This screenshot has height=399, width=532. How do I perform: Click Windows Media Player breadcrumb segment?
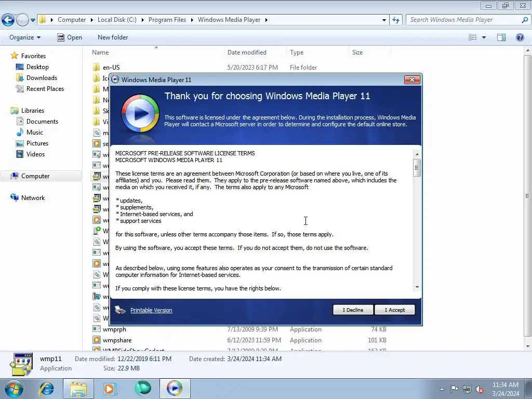coord(229,20)
